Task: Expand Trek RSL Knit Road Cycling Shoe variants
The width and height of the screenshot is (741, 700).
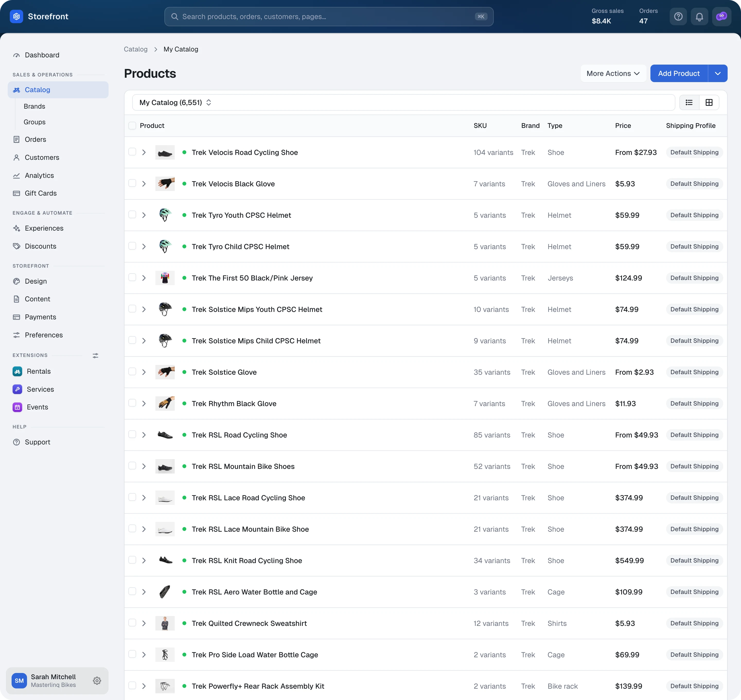Action: pos(144,561)
